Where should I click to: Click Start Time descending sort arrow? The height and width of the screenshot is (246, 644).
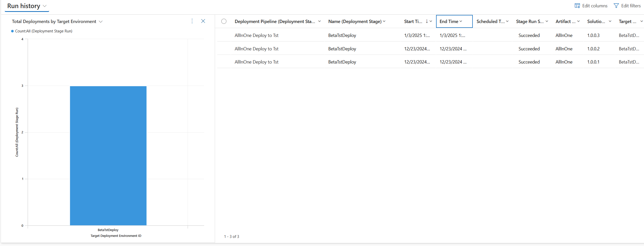coord(427,21)
